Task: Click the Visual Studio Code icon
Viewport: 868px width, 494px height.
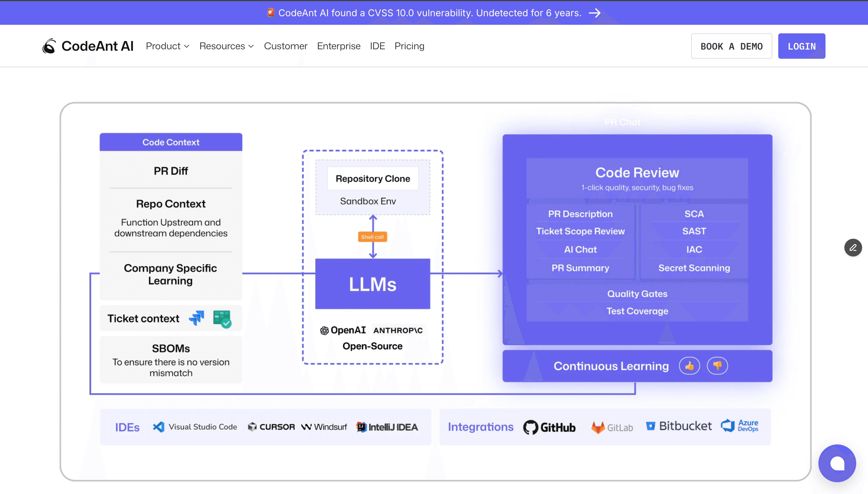Action: (x=159, y=427)
